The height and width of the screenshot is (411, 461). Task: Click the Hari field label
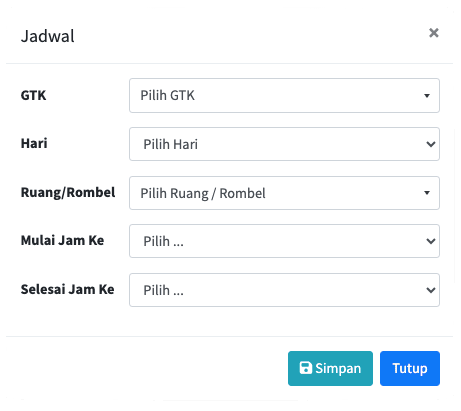(x=34, y=143)
